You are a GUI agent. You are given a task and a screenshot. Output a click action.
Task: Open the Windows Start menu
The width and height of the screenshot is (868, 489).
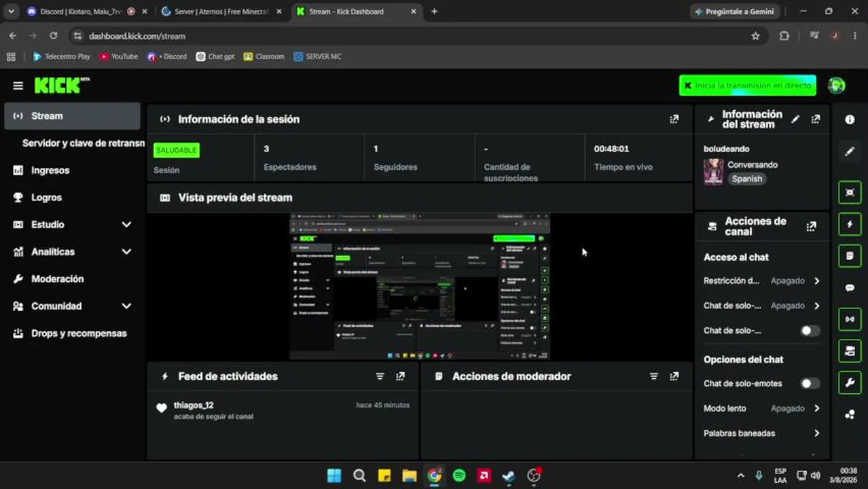[334, 475]
